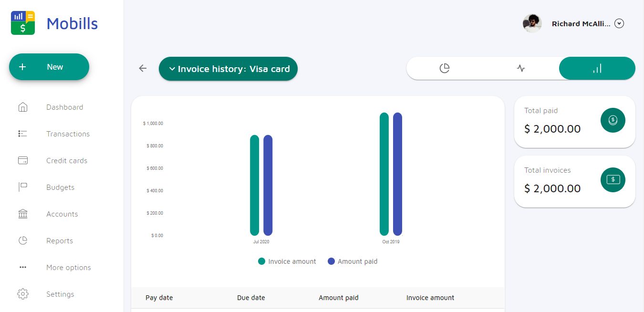Go back with the left arrow icon
The height and width of the screenshot is (312, 644).
click(143, 68)
